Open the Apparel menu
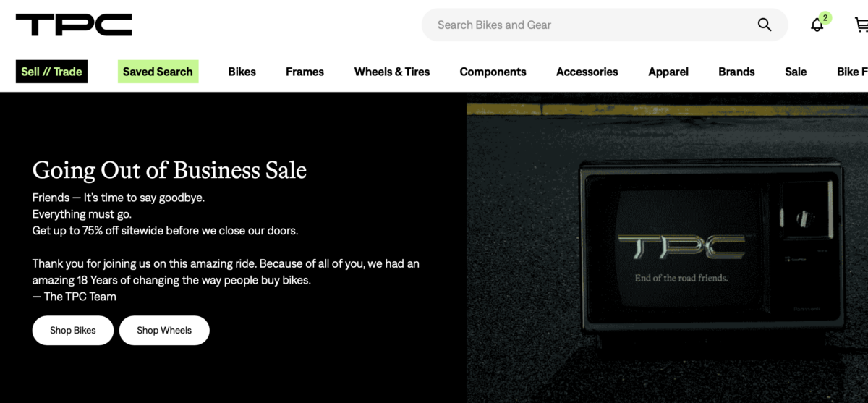Viewport: 868px width, 403px height. point(668,72)
